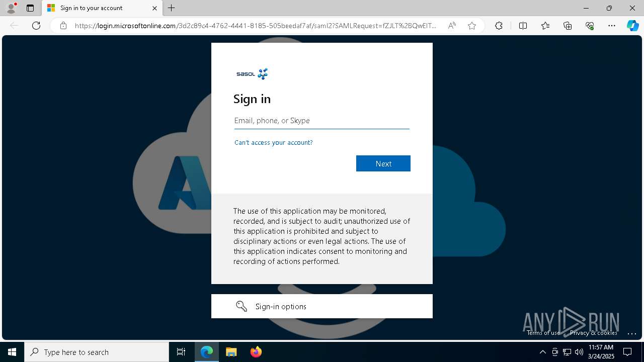Open Browser essentials heart icon
Screen dimensions: 644x362
pos(590,26)
